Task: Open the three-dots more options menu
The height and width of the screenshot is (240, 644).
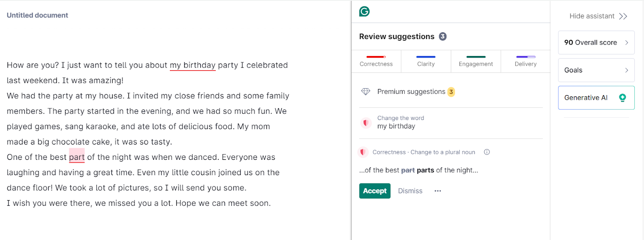Action: (438, 191)
